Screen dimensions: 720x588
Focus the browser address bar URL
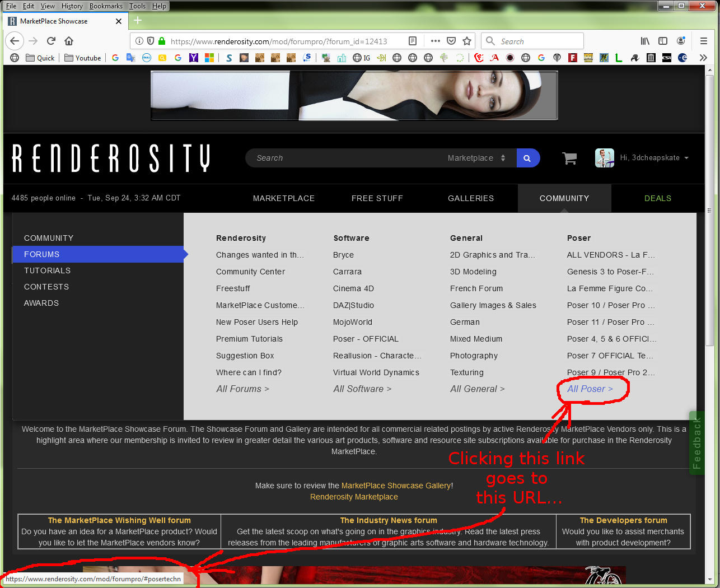pos(279,41)
